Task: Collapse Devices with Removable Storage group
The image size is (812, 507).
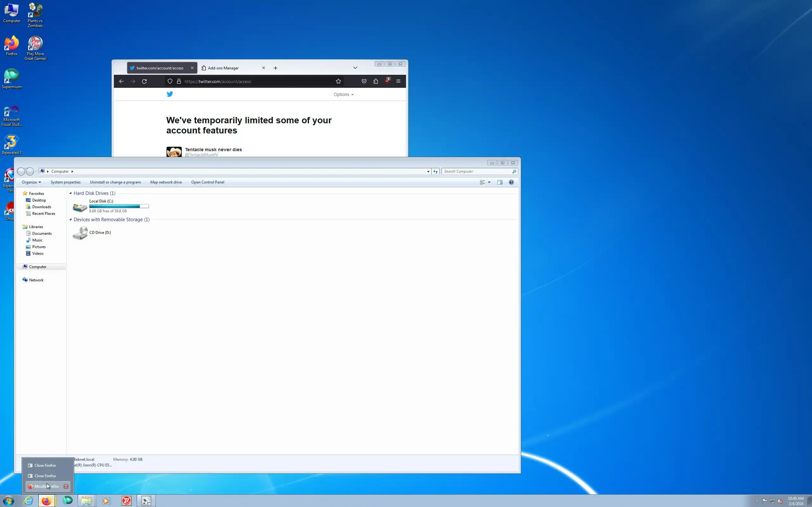Action: 70,220
